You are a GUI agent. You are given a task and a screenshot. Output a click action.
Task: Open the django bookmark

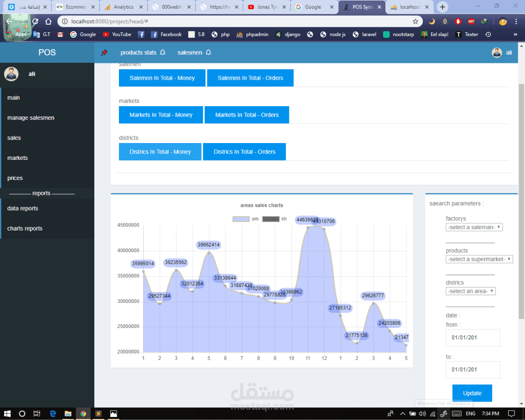pyautogui.click(x=288, y=35)
